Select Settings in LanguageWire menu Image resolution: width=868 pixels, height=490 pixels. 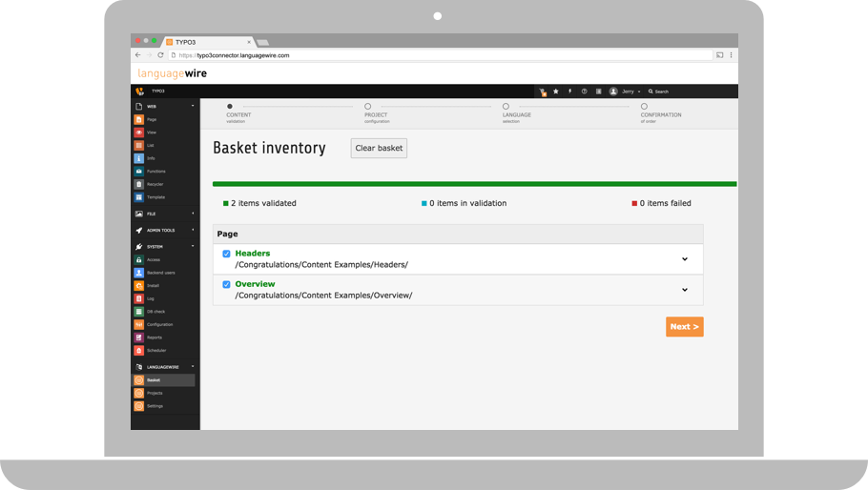click(x=155, y=406)
